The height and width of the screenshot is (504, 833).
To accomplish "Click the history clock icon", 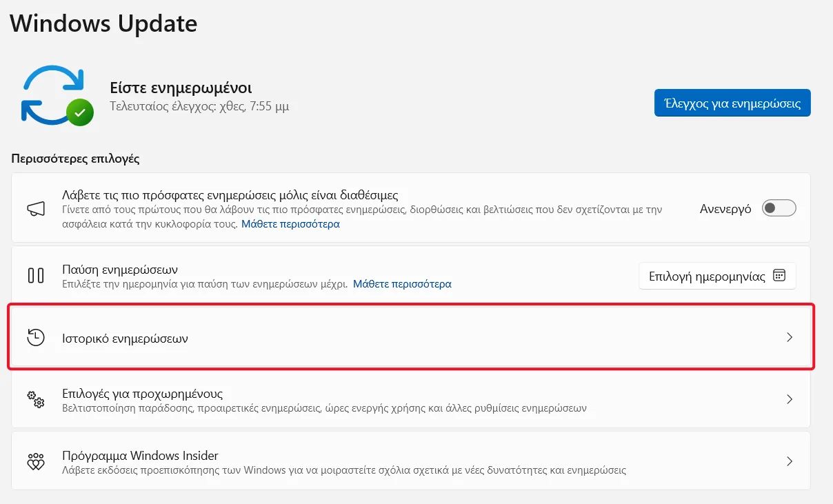I will tap(36, 337).
